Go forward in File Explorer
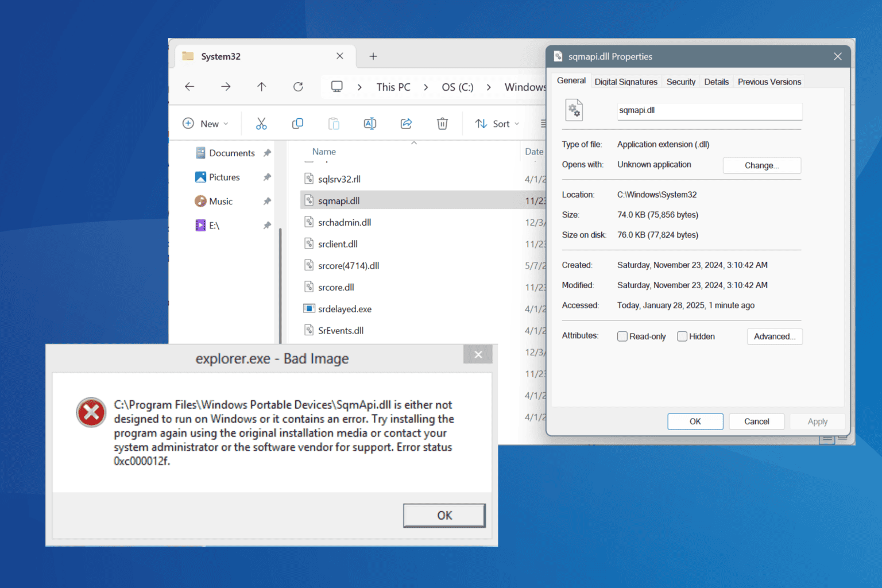 click(x=226, y=87)
